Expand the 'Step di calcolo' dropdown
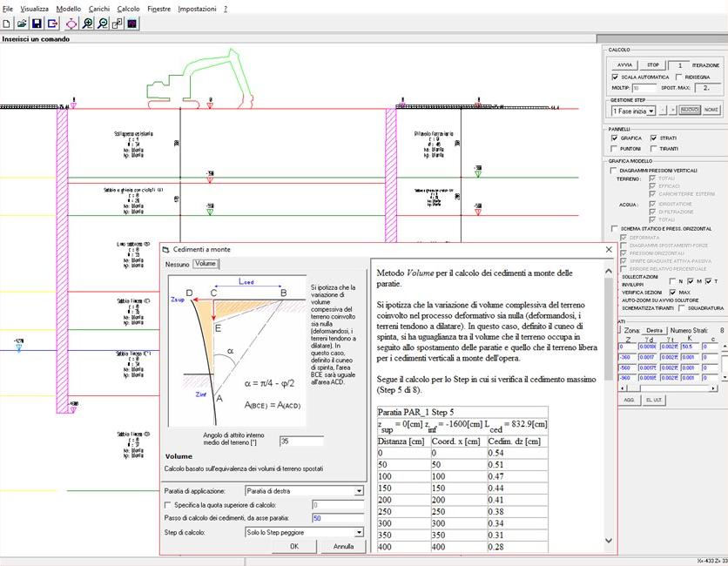 (x=358, y=532)
